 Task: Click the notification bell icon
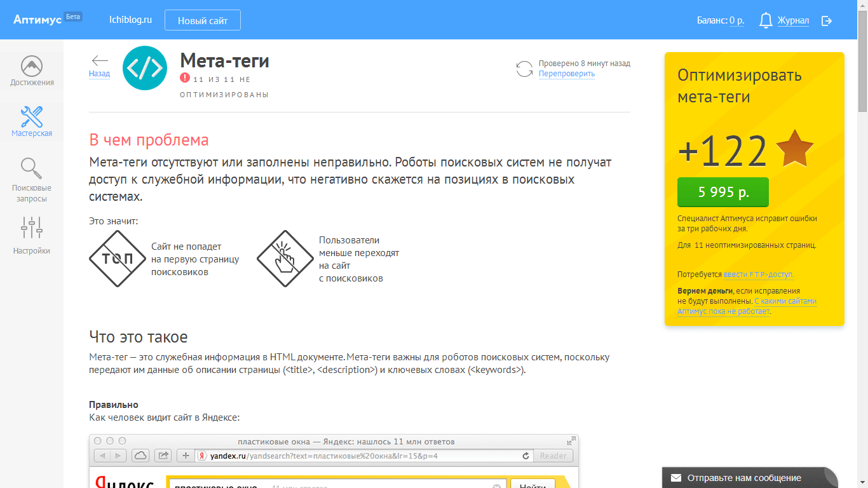[766, 20]
